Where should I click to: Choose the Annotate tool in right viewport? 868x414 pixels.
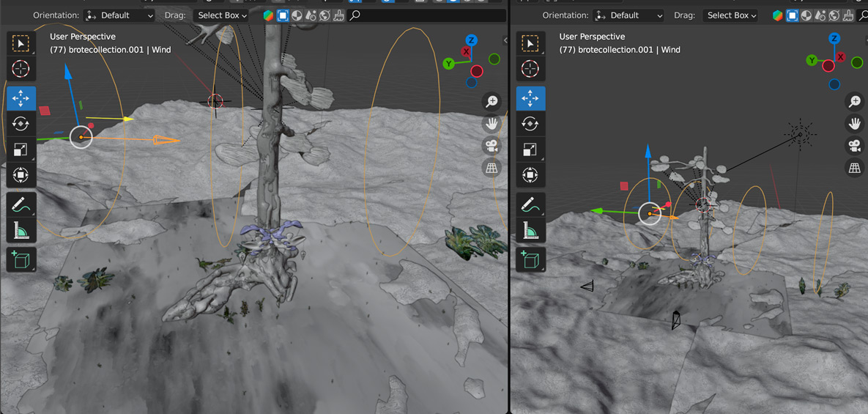tap(530, 205)
